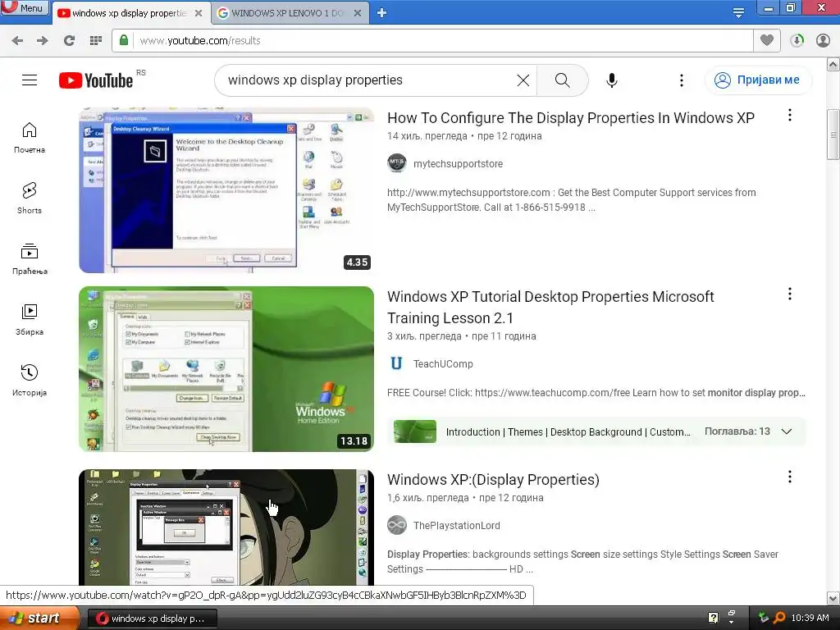Close the WINDOWS XP LENOVO tab
840x630 pixels.
point(358,13)
